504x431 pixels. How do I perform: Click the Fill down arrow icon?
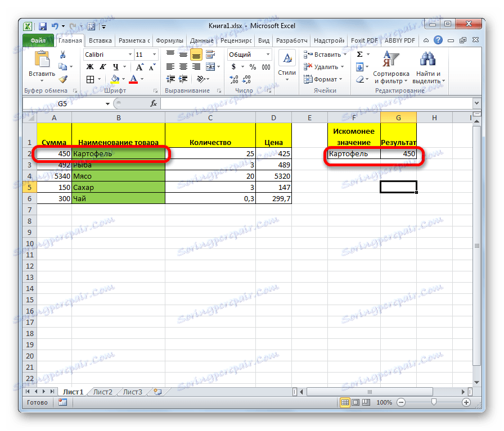[359, 67]
